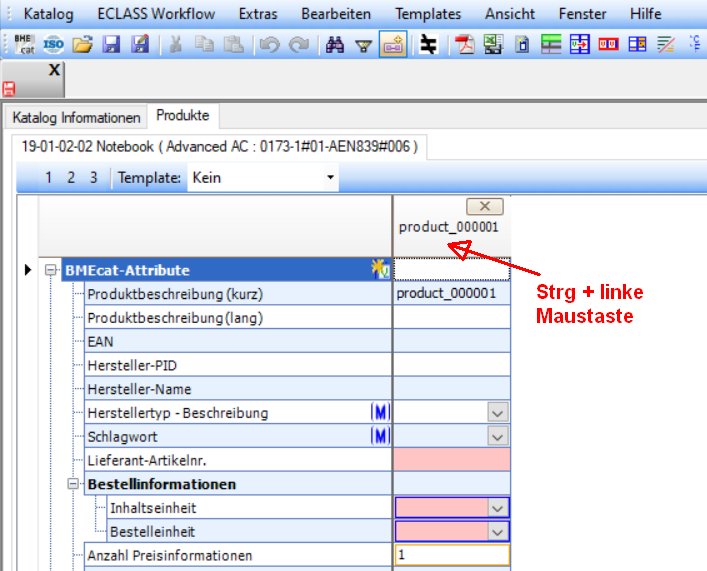Click the BMEcat catalog toolbar icon
The height and width of the screenshot is (571, 707).
(x=24, y=44)
